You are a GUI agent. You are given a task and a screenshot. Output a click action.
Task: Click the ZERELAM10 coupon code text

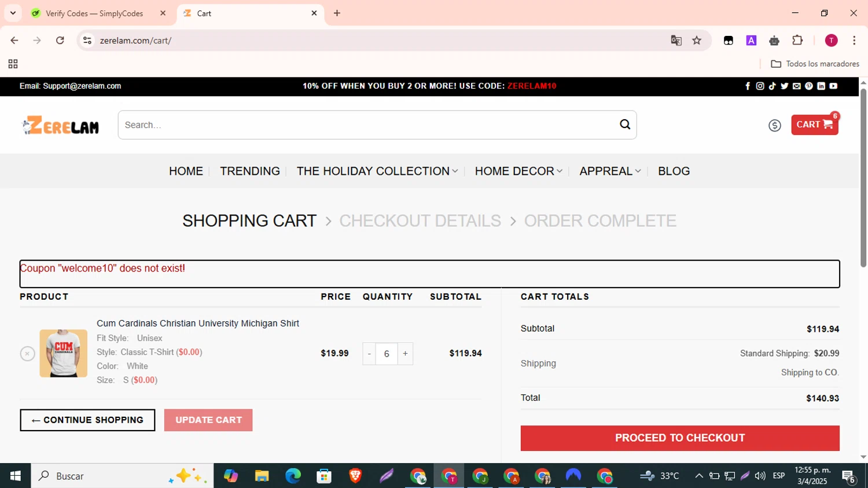click(532, 86)
